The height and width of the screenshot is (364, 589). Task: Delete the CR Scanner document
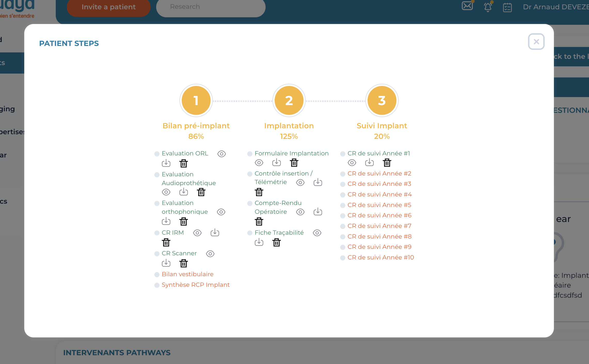(184, 263)
